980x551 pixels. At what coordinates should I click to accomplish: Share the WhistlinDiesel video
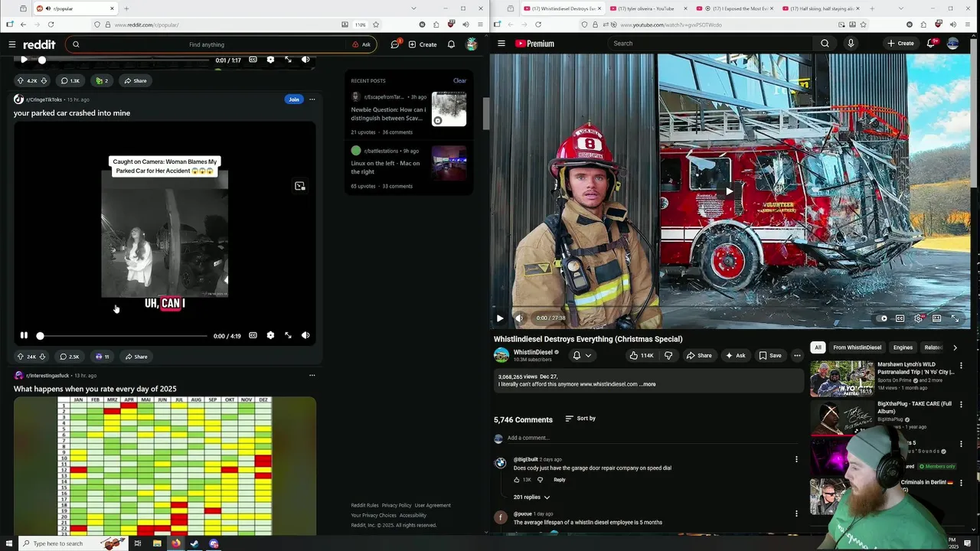click(699, 355)
